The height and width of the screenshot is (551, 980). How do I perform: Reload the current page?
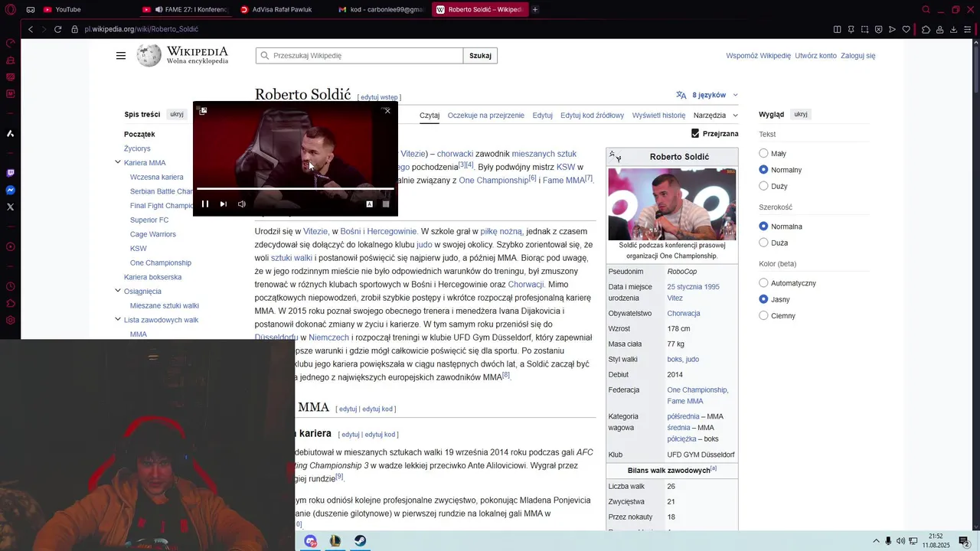click(57, 29)
